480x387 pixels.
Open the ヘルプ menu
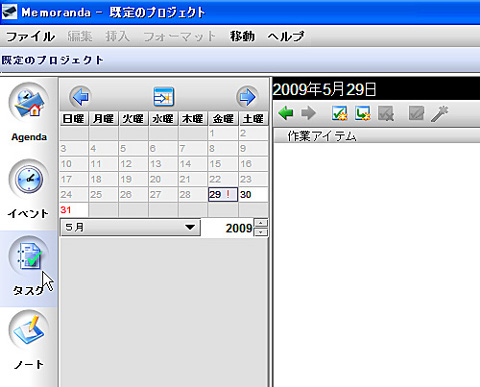coord(286,36)
